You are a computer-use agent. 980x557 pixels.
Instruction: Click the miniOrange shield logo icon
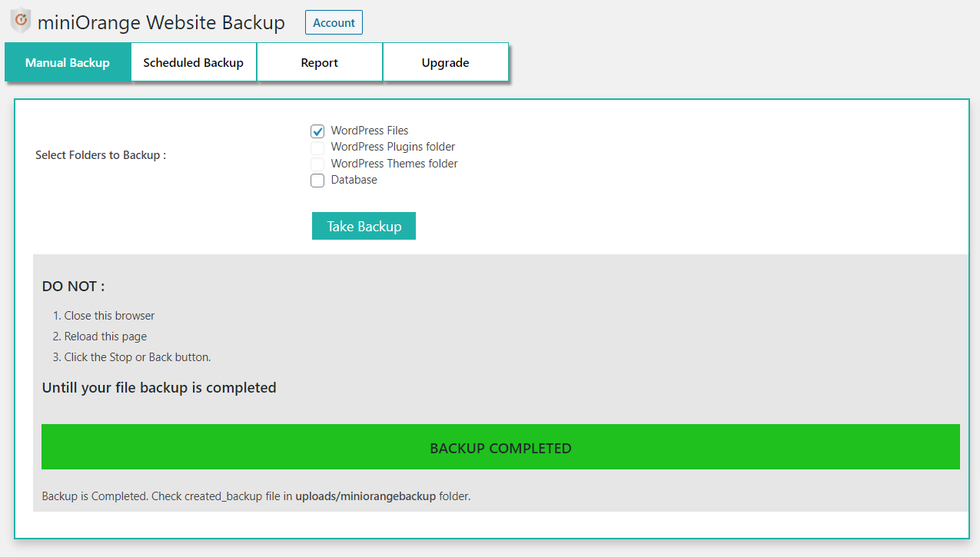click(x=22, y=21)
